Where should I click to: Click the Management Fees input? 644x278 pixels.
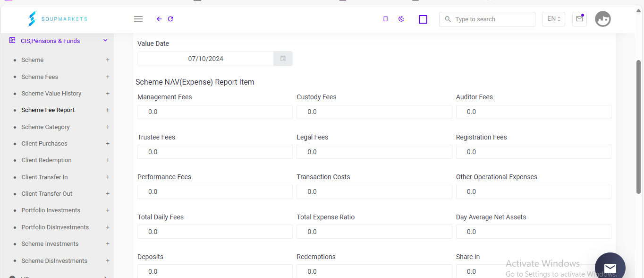[x=215, y=112]
